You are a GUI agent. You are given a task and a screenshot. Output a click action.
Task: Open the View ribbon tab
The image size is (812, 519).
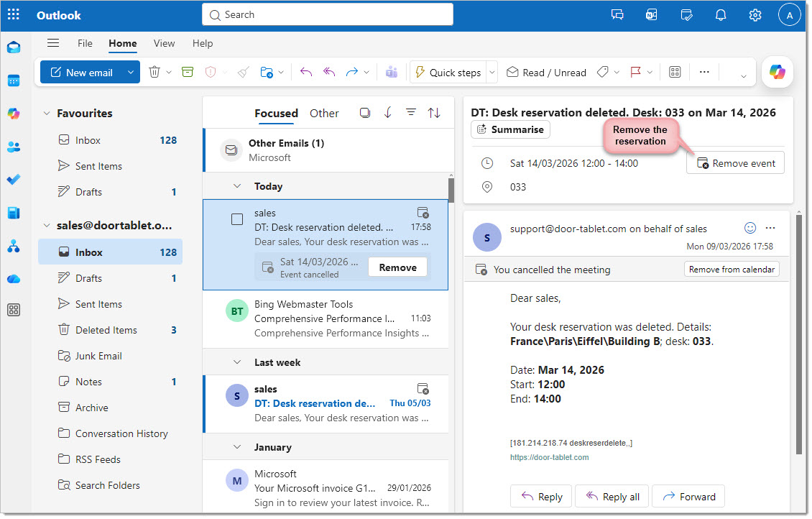(x=164, y=43)
